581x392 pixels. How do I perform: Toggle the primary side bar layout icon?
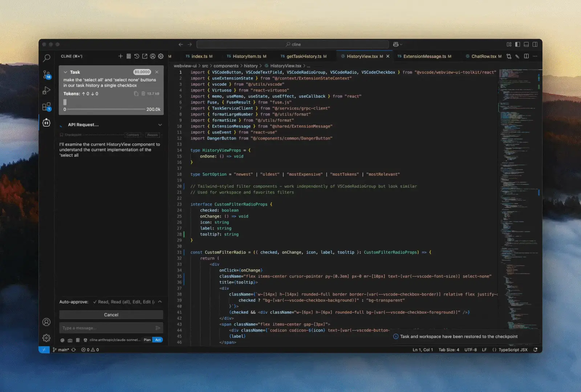coord(517,44)
